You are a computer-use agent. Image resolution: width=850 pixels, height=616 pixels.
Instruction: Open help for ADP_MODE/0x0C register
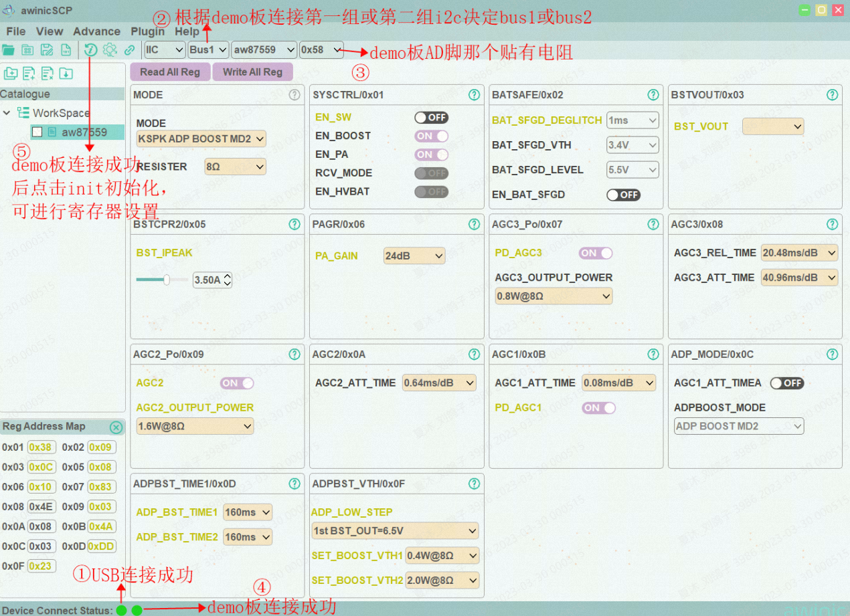[x=833, y=354]
